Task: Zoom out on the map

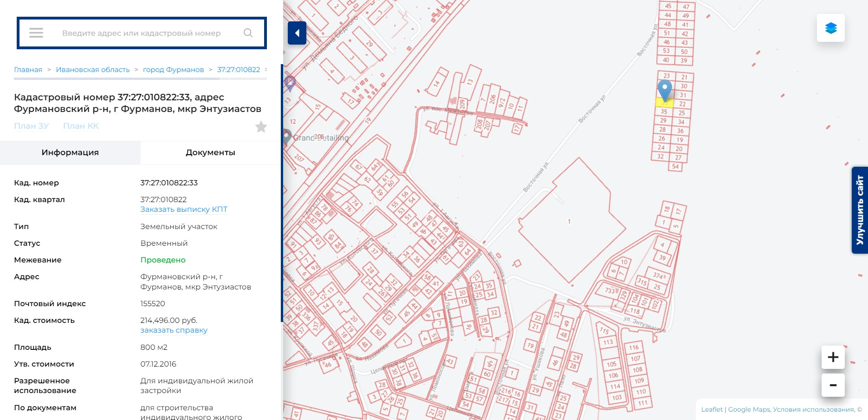Action: tap(833, 385)
